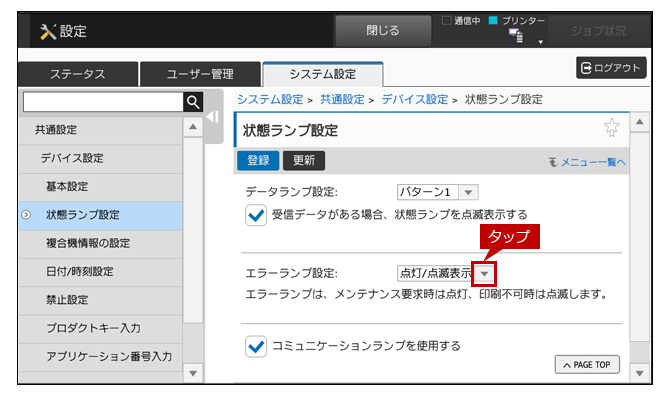Screen dimensions: 670x396
Task: Add page to favorites with star icon
Action: 611,127
